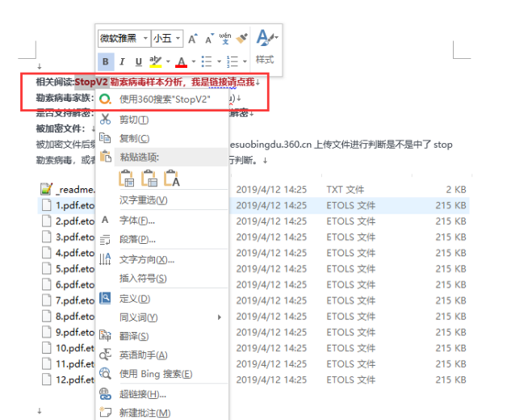
Task: Click the 2 KB size cell
Action: tap(456, 190)
